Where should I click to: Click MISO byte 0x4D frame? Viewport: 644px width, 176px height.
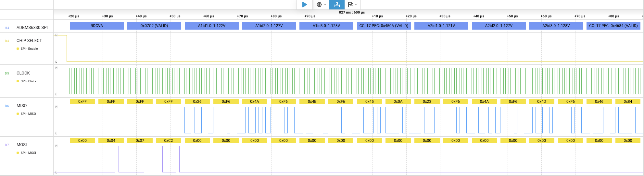tap(542, 102)
